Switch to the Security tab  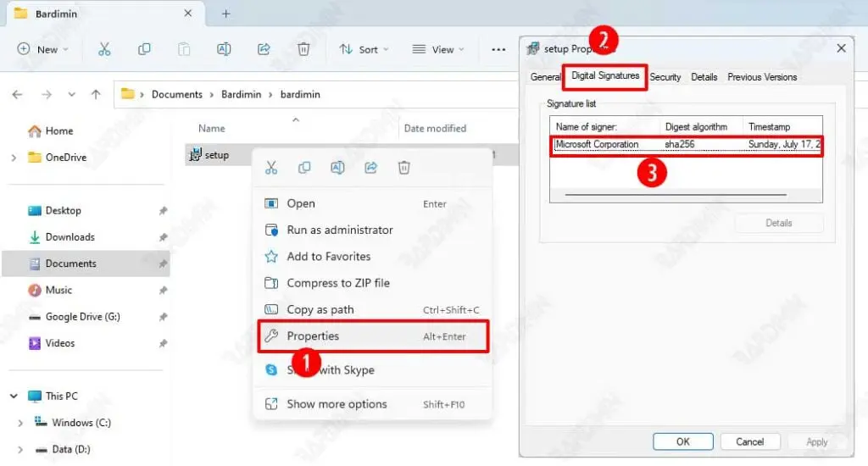pos(665,77)
